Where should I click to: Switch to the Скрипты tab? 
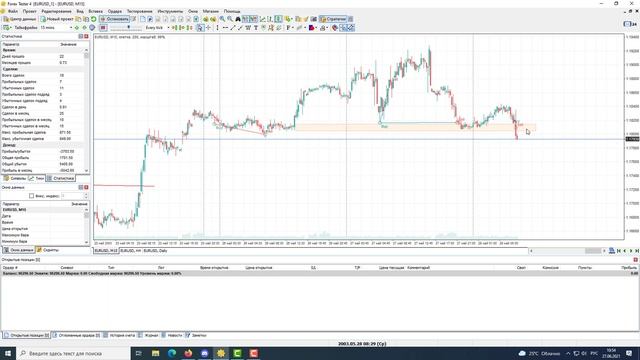coord(48,250)
